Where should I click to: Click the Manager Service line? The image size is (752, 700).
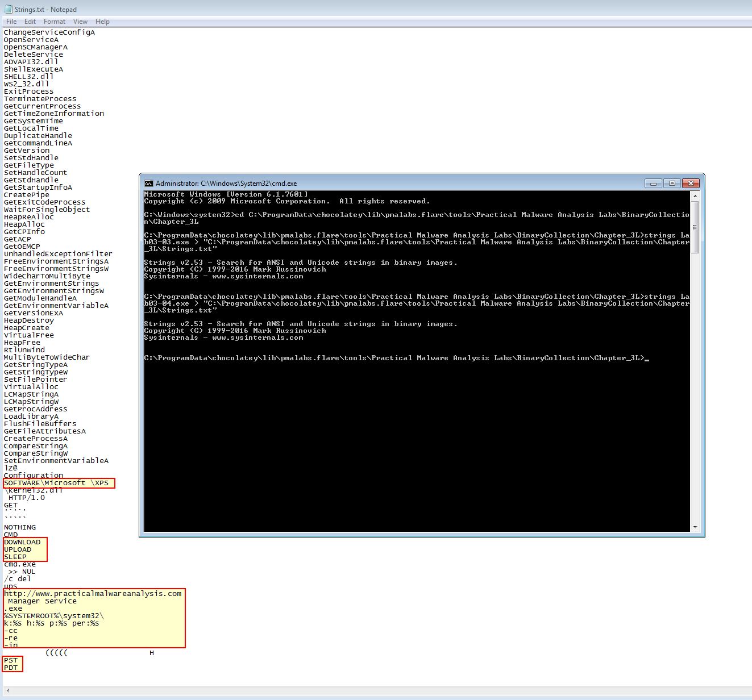click(43, 601)
